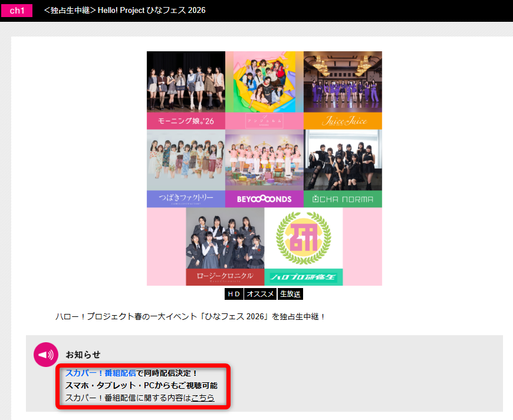The height and width of the screenshot is (420, 513).
Task: Click the red-outlined announcement box
Action: click(x=143, y=385)
